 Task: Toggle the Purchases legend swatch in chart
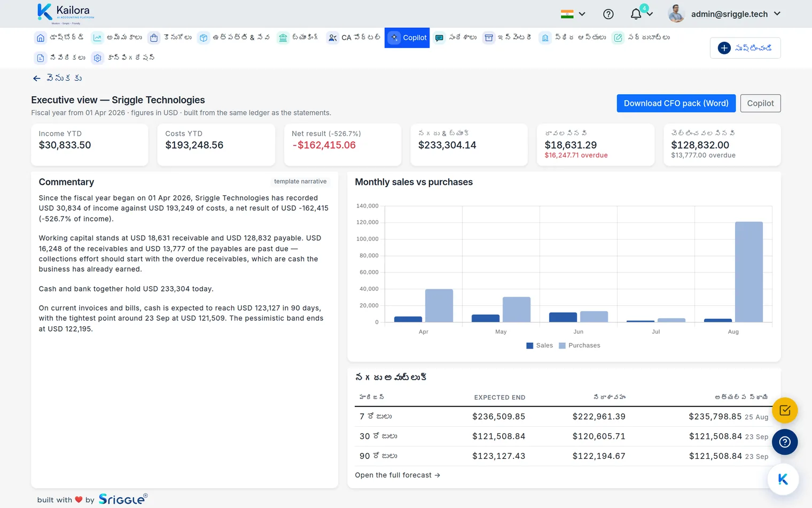(x=562, y=346)
